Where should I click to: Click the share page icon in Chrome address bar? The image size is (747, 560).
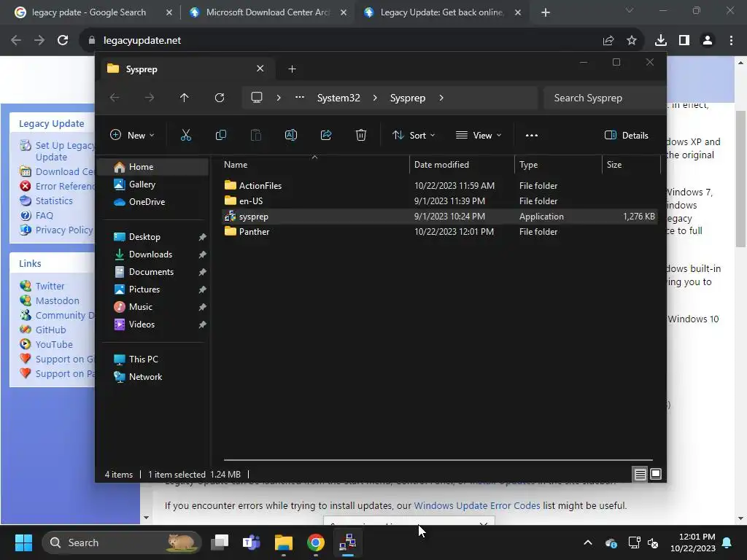(608, 41)
